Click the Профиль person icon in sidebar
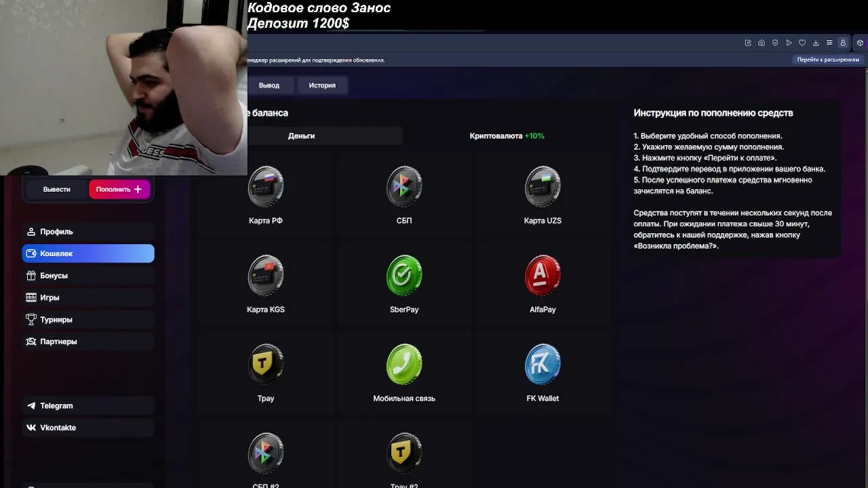This screenshot has height=488, width=868. [x=31, y=231]
